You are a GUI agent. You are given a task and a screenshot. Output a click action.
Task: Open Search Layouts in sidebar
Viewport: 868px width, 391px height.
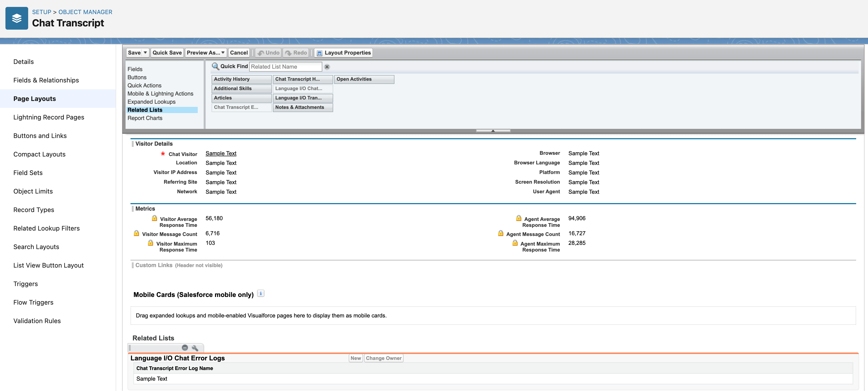tap(36, 247)
